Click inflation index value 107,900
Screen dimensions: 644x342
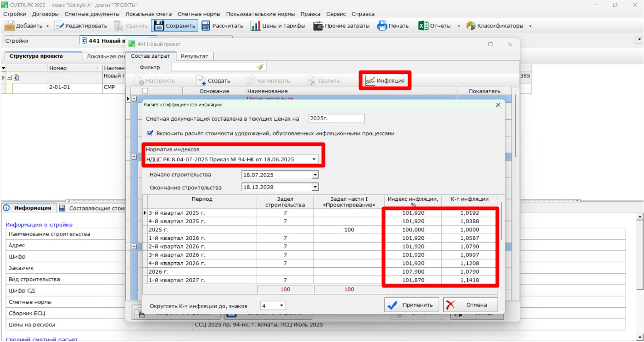pos(412,271)
